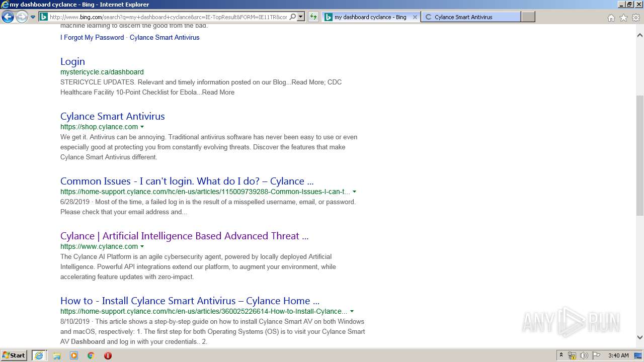
Task: Expand dropdown arrow next to www.cylance.com
Action: coord(142,246)
